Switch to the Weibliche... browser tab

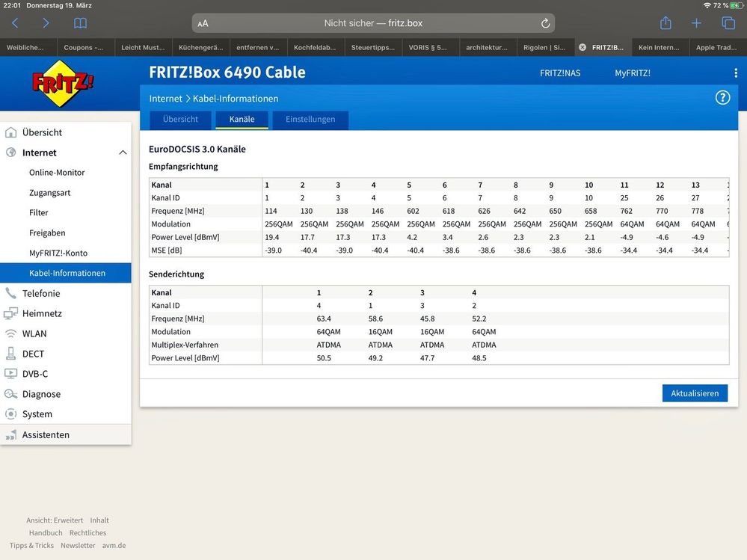click(28, 47)
